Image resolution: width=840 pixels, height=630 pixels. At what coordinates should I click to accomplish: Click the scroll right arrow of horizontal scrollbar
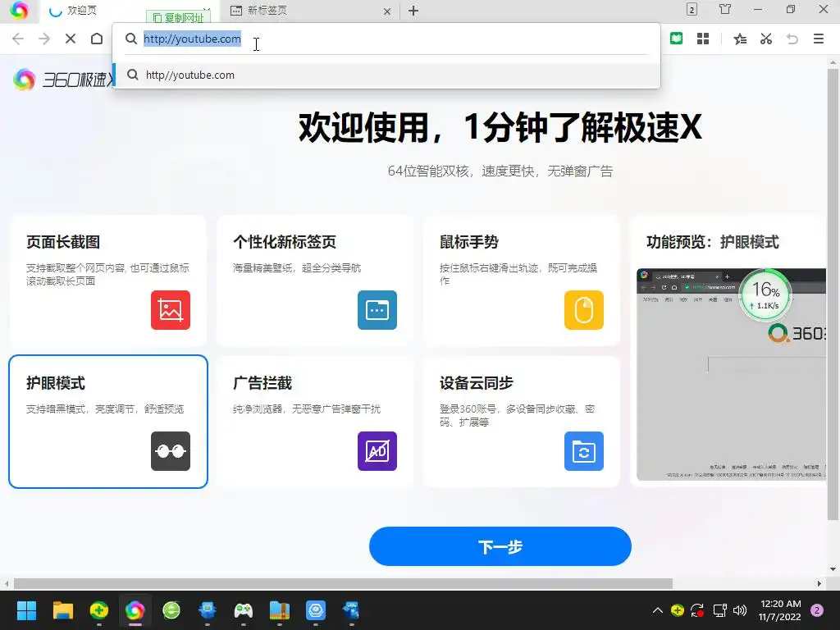coord(819,583)
